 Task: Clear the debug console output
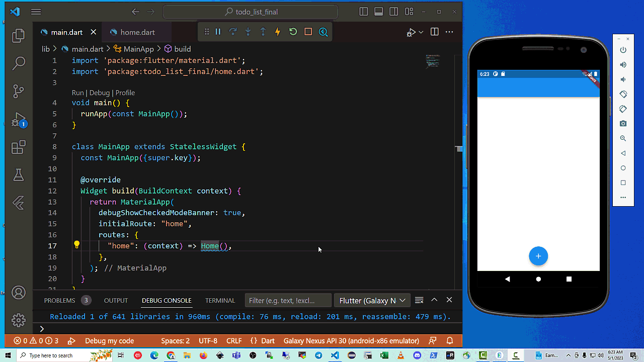419,300
